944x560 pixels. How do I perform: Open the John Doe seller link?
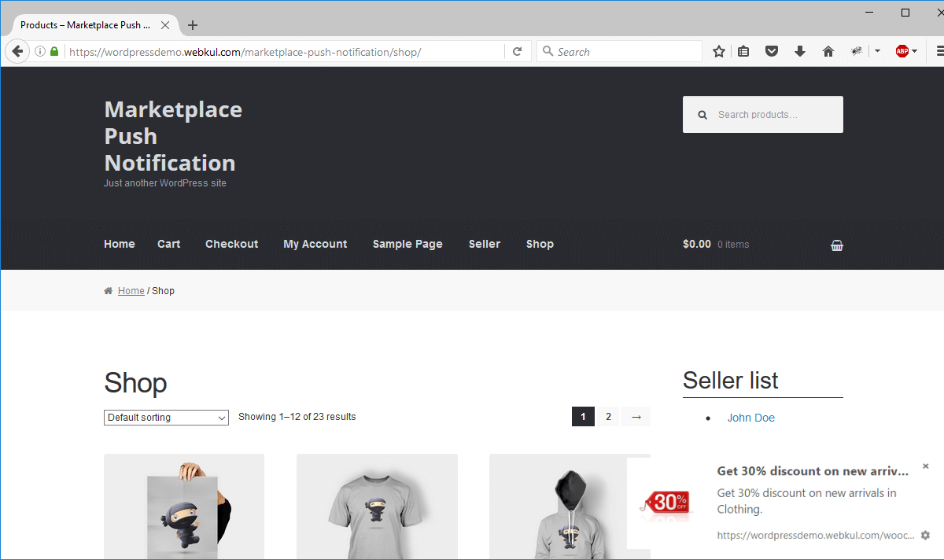750,418
